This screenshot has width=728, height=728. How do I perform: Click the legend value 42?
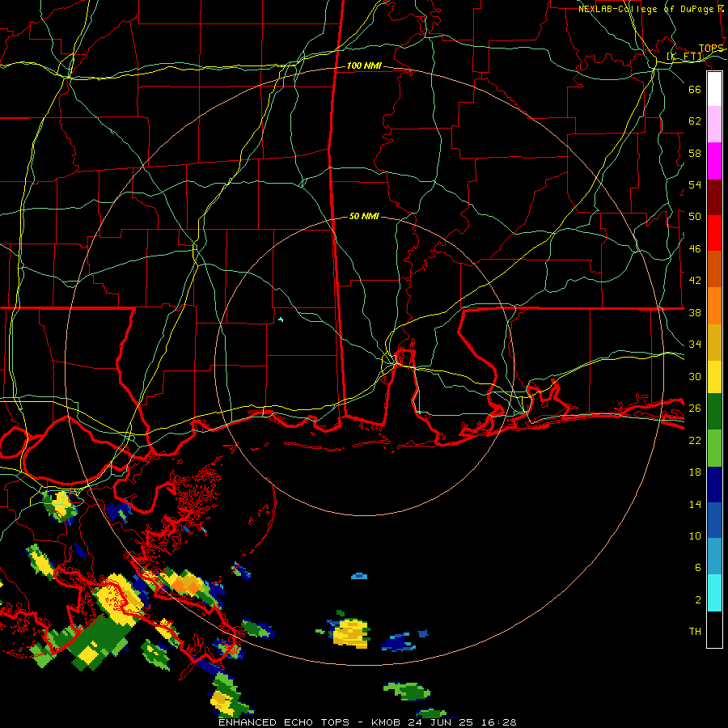pos(695,281)
